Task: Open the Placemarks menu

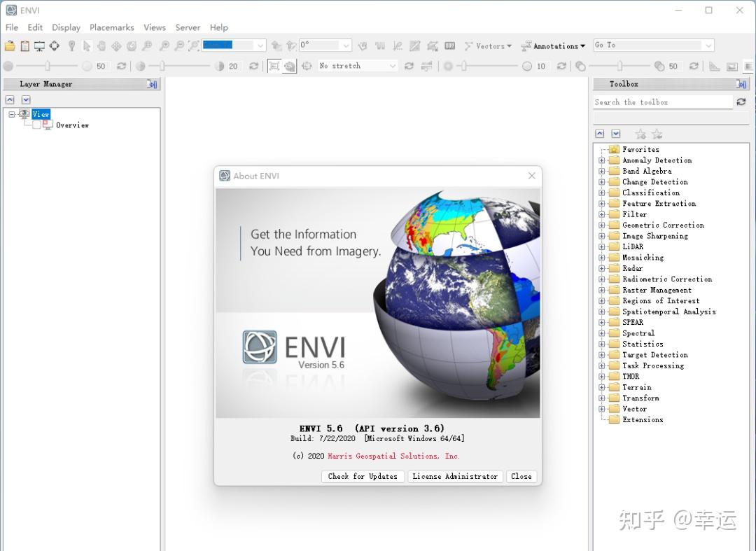Action: 111,27
